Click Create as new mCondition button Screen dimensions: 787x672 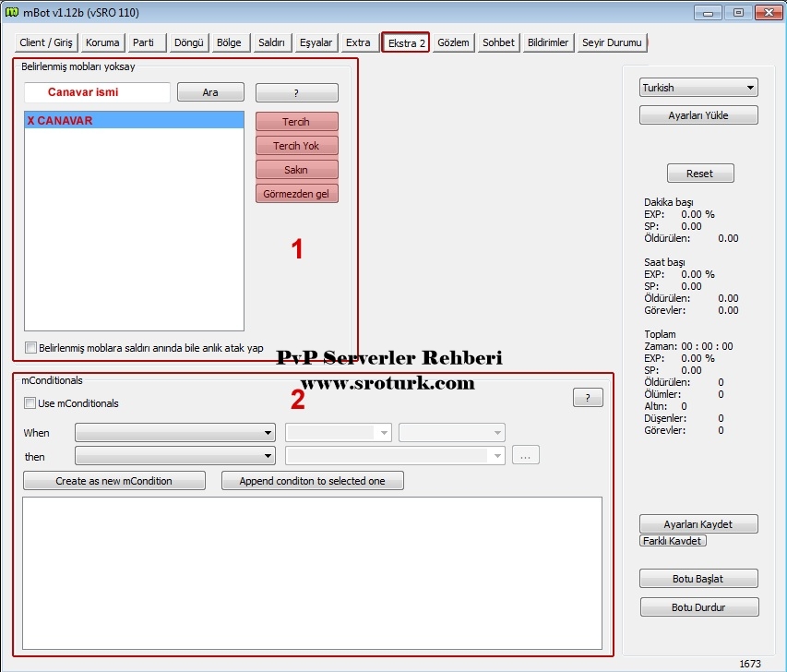coord(114,481)
